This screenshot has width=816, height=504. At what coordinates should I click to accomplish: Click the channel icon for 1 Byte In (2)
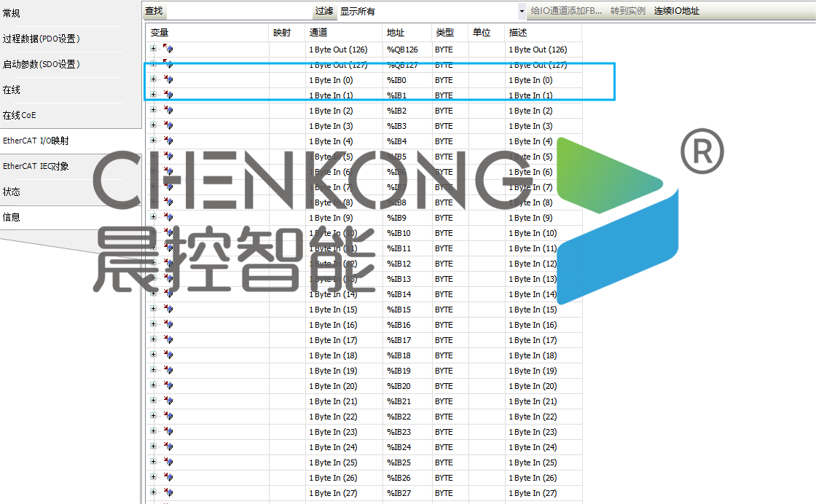tap(168, 110)
